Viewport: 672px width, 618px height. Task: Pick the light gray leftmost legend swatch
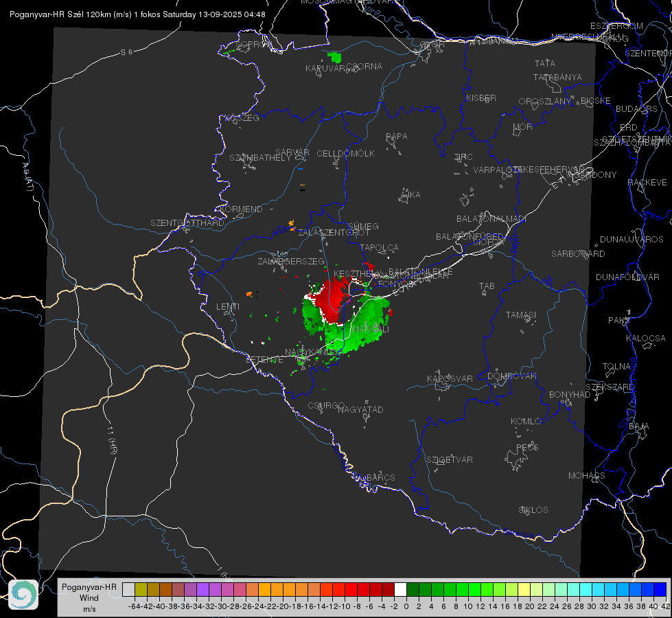128,589
